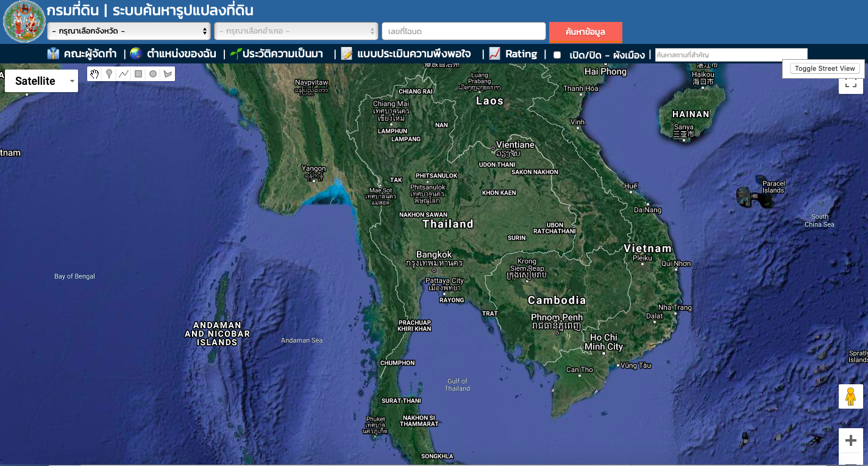Open fullscreen view of the map
The width and height of the screenshot is (868, 466).
click(850, 85)
